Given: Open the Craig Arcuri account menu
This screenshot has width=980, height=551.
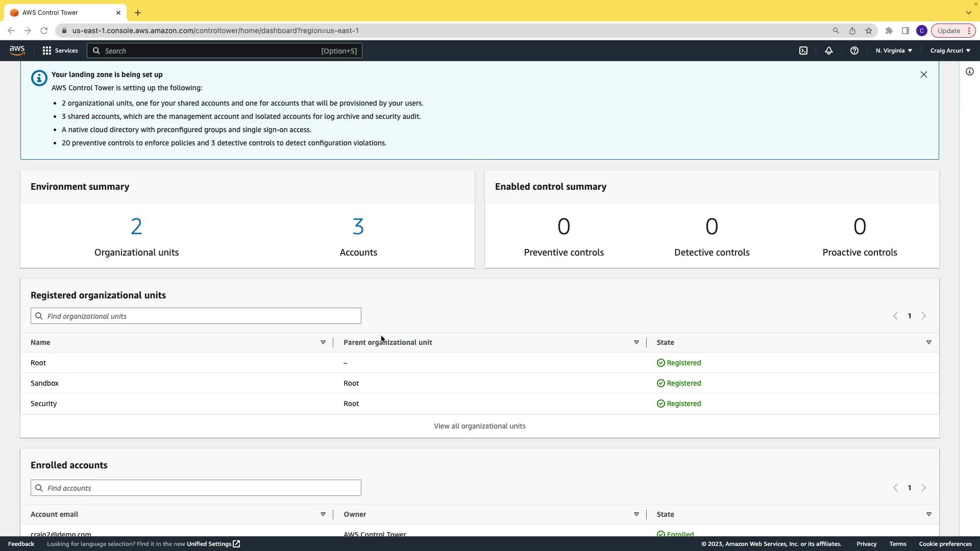Looking at the screenshot, I should click(x=950, y=51).
